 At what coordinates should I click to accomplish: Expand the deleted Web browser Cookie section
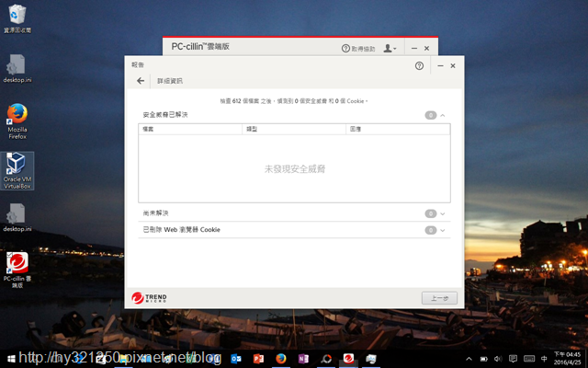pyautogui.click(x=443, y=230)
